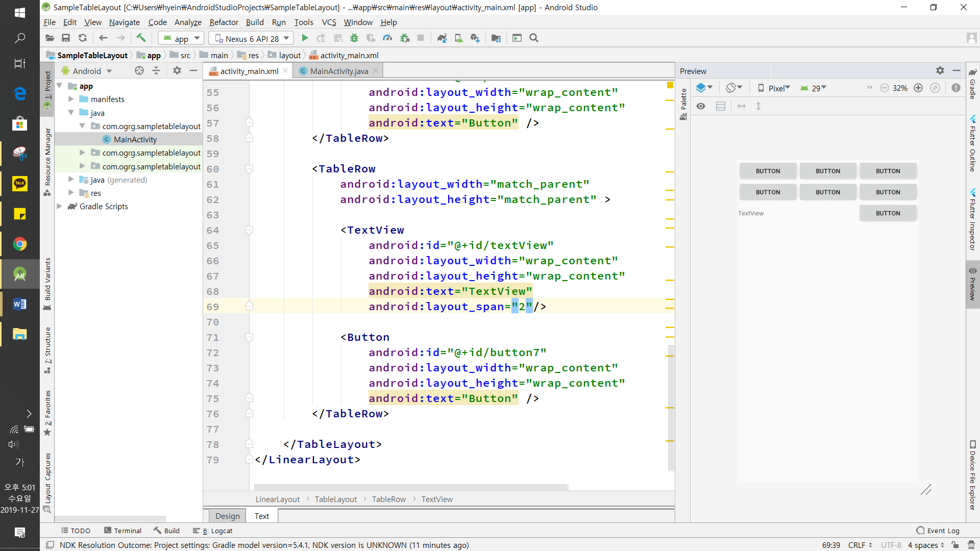Open preview Design Surface layers dropdown

[704, 88]
